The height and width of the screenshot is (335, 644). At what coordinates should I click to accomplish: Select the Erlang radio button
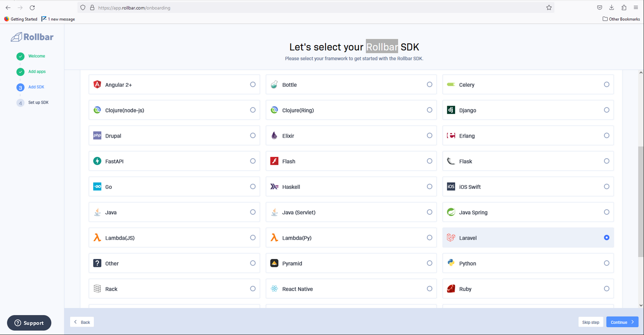pos(606,135)
